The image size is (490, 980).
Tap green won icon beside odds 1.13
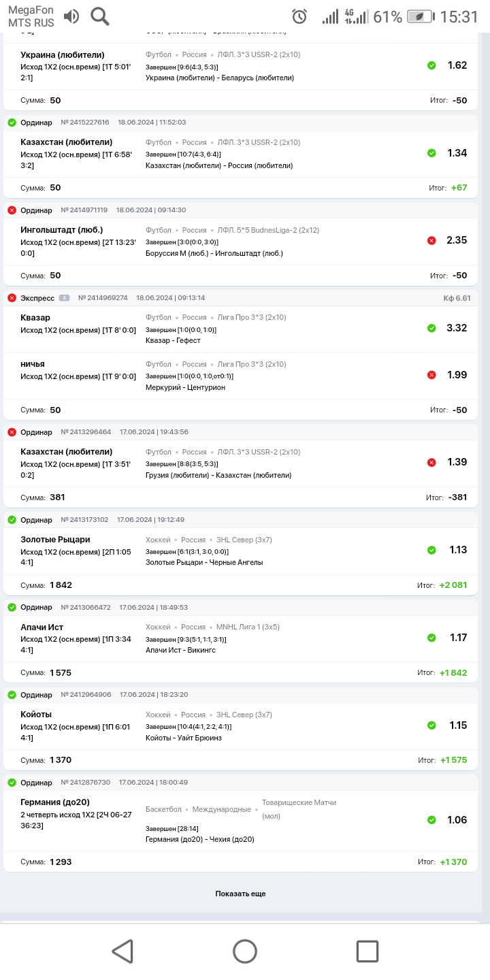(431, 550)
